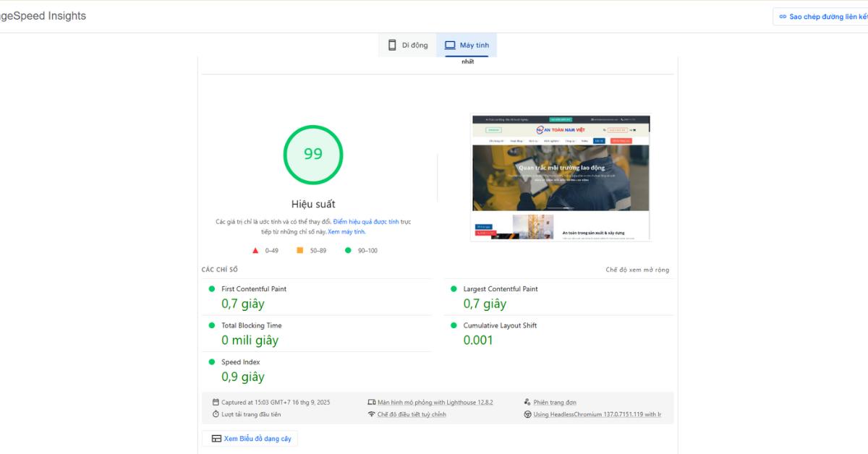Viewport: 868px width, 454px height.
Task: Click the link icon beside Sao chép đường liên kết
Action: (x=783, y=17)
